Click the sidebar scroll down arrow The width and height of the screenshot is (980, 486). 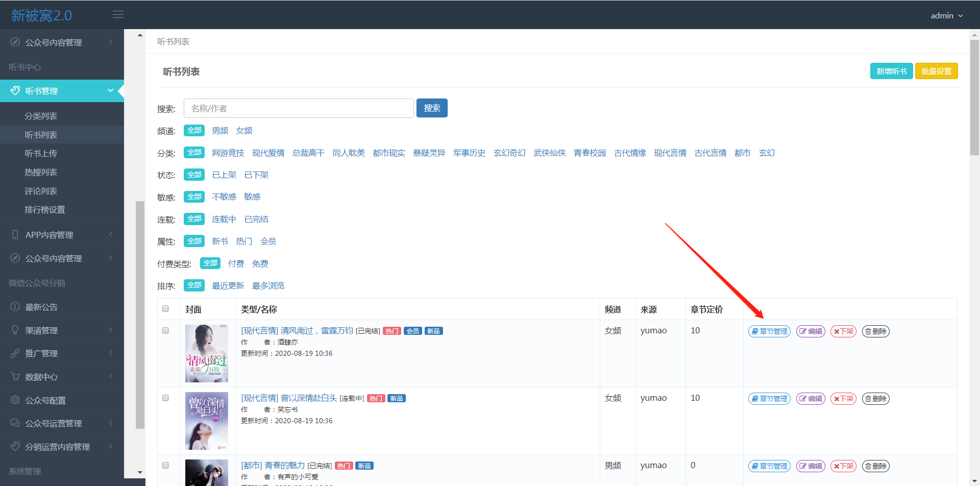[140, 472]
